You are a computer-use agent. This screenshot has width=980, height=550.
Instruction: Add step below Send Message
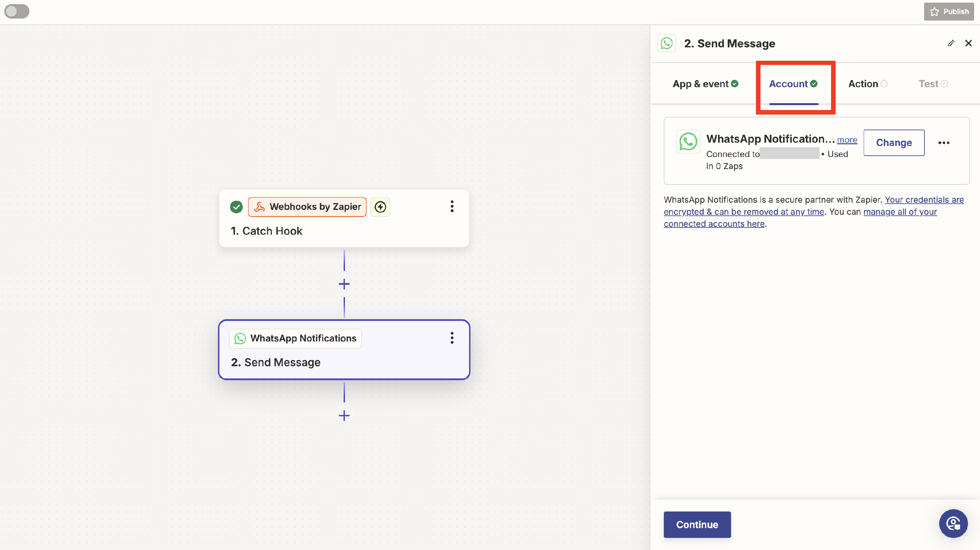[x=344, y=416]
